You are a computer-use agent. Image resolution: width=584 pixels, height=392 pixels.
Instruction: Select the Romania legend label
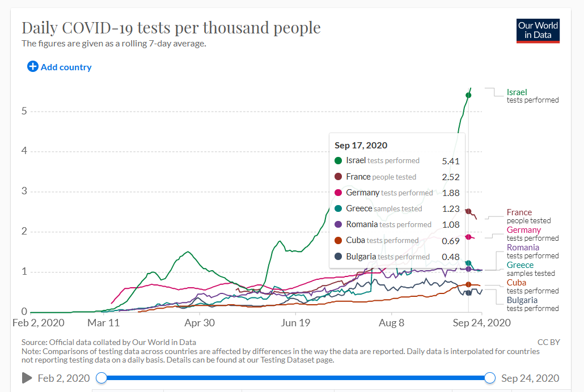523,248
